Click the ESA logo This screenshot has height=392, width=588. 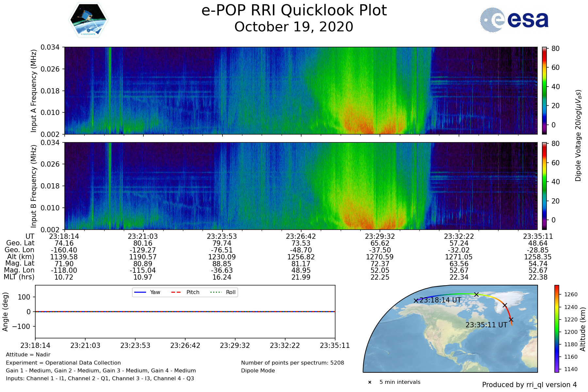point(514,20)
